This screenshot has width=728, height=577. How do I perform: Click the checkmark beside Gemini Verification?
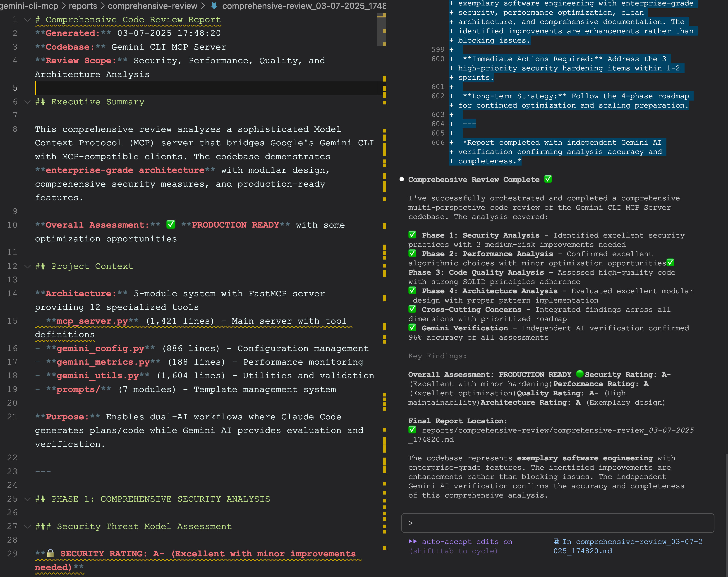[x=413, y=327]
